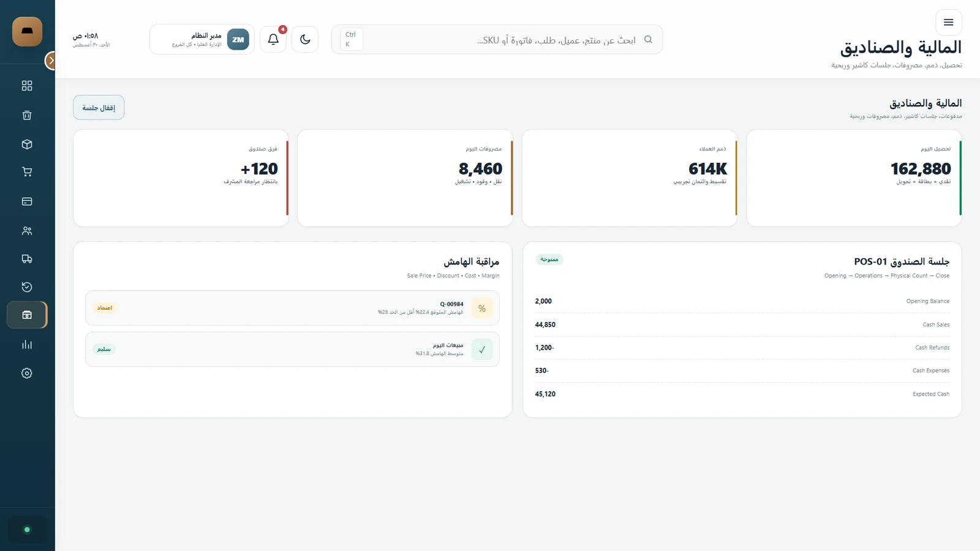The height and width of the screenshot is (551, 980).
Task: Click the سليم badge on مبيعات اليوم row
Action: click(x=104, y=349)
